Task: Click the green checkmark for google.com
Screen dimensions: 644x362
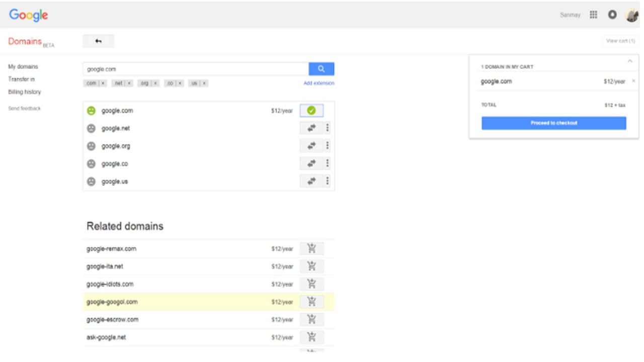Action: (311, 111)
